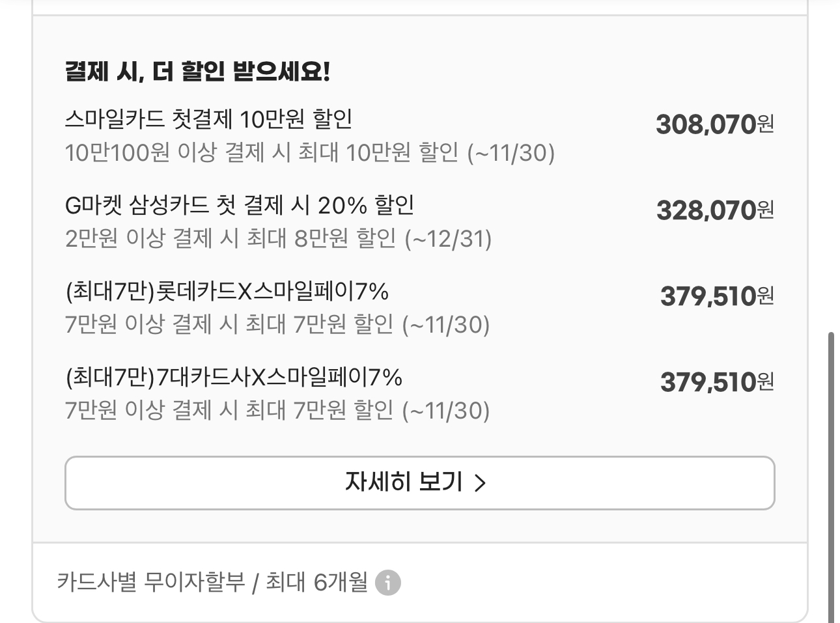Click 2만원 이상 결제 시 최대 8만원 할인 text

point(278,239)
